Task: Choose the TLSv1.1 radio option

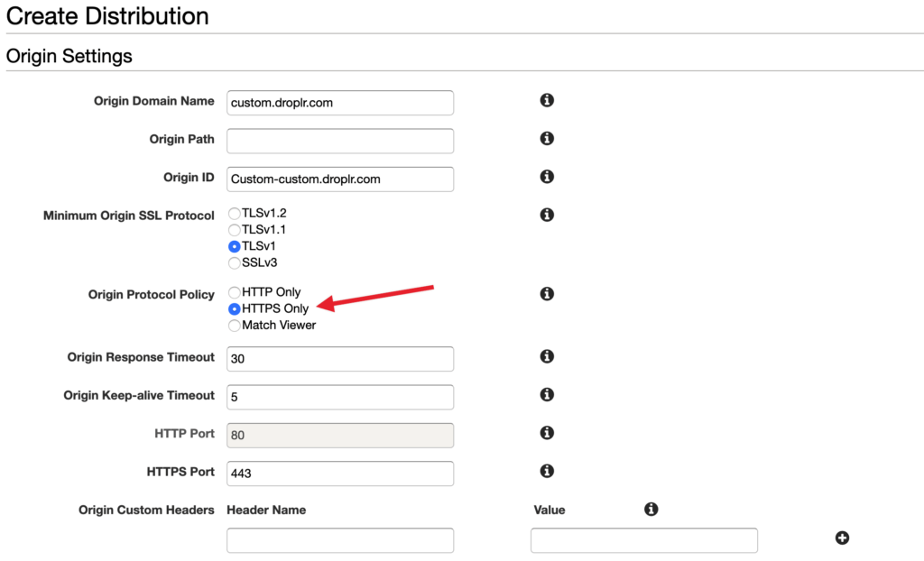Action: pos(234,230)
